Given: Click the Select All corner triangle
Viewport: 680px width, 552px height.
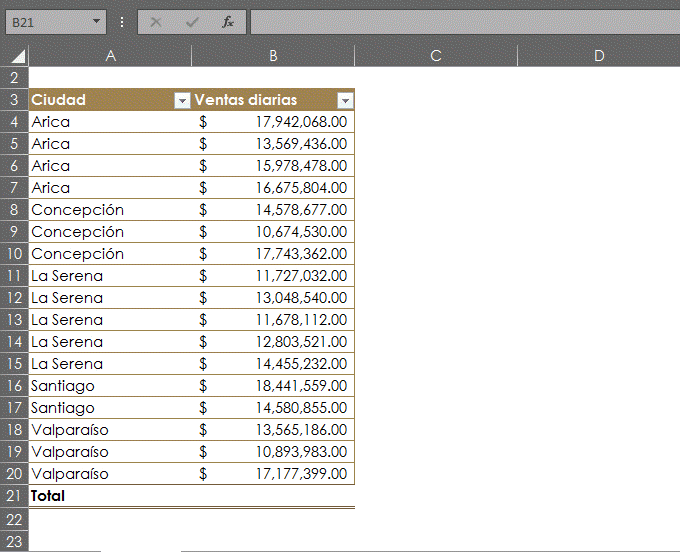Looking at the screenshot, I should click(18, 56).
